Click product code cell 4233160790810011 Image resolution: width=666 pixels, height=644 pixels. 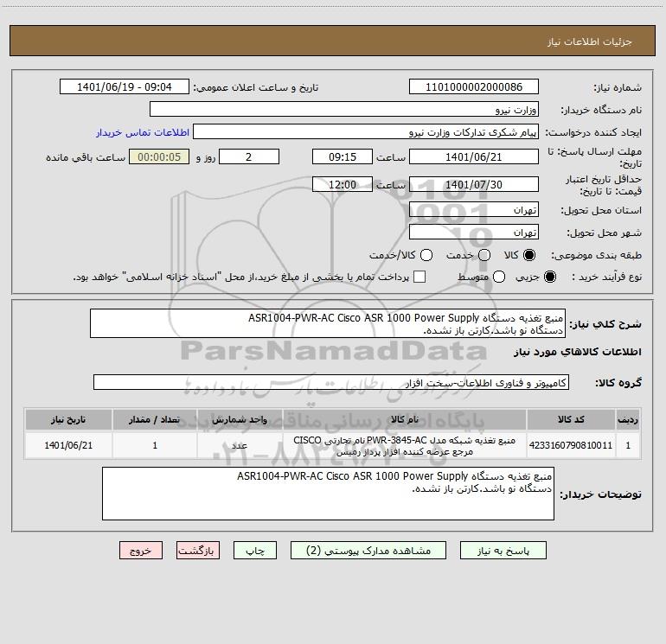[571, 445]
